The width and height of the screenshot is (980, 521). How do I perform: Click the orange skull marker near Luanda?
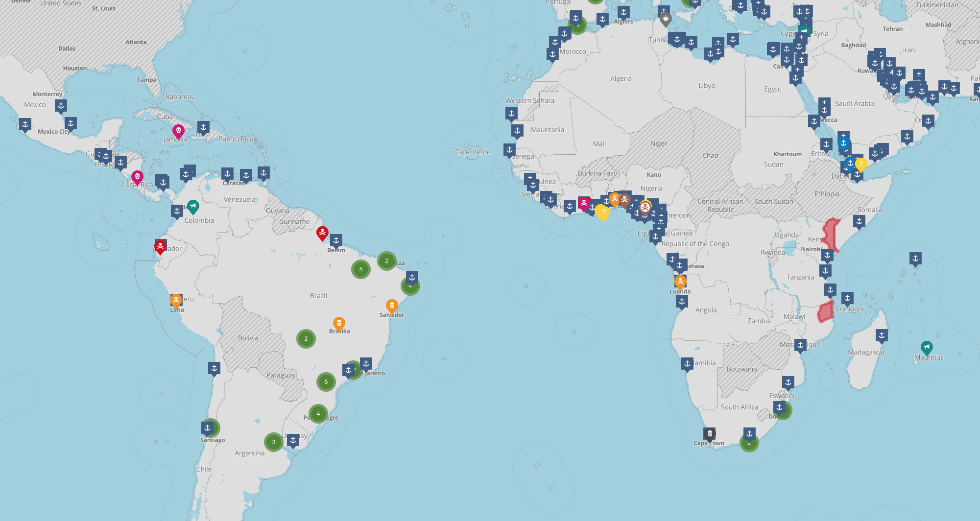tap(680, 282)
